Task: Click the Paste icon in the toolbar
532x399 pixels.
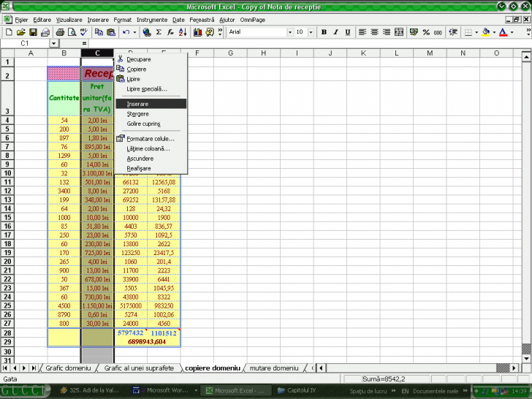Action: pyautogui.click(x=111, y=32)
